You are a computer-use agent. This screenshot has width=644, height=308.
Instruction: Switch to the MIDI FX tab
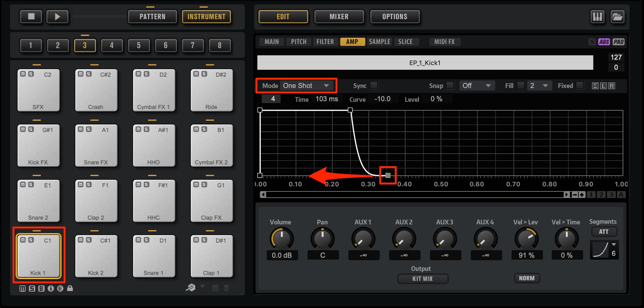(x=444, y=42)
